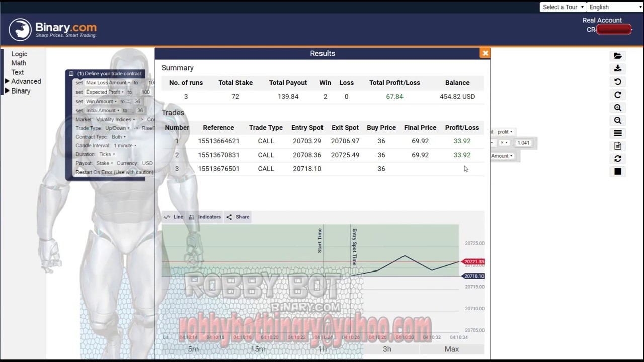This screenshot has height=362, width=644.
Task: Click the Initial Amount value 36 field
Action: pos(140,110)
